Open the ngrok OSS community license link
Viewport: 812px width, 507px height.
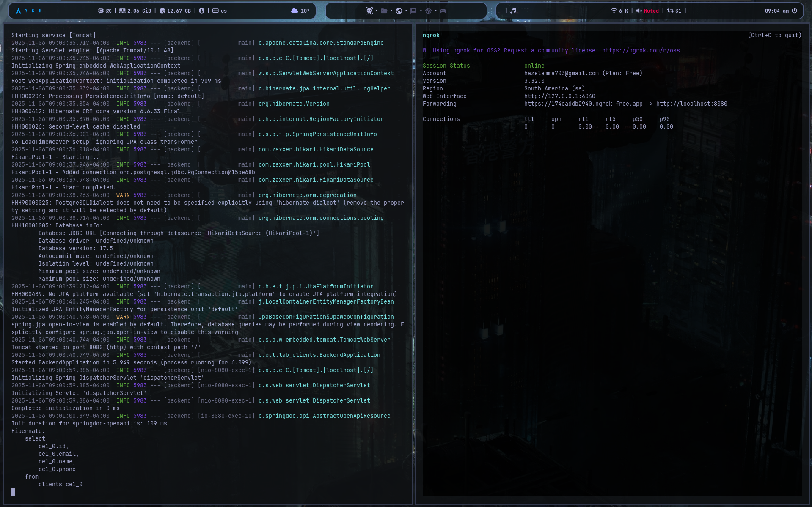point(641,51)
